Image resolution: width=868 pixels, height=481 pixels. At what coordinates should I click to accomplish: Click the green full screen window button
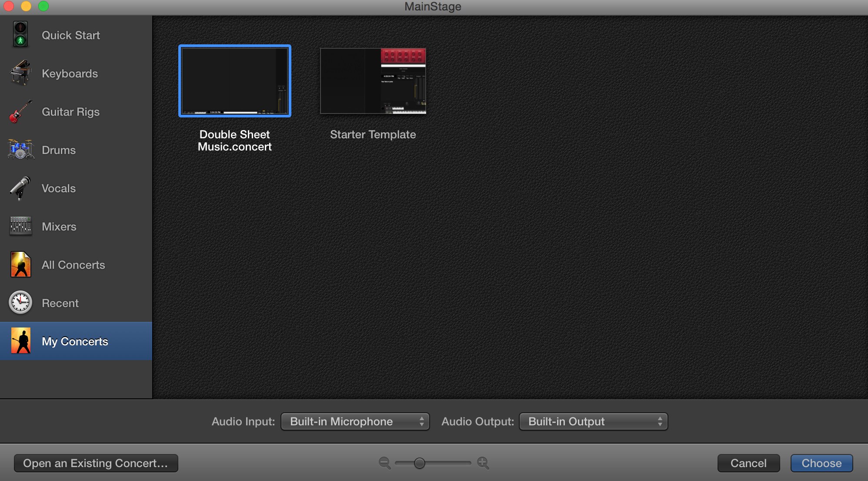pyautogui.click(x=43, y=6)
